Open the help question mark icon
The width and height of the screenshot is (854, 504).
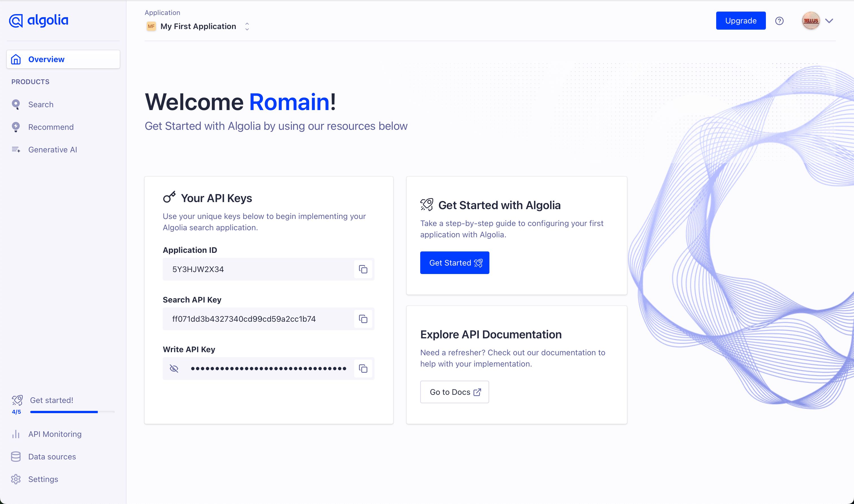779,21
